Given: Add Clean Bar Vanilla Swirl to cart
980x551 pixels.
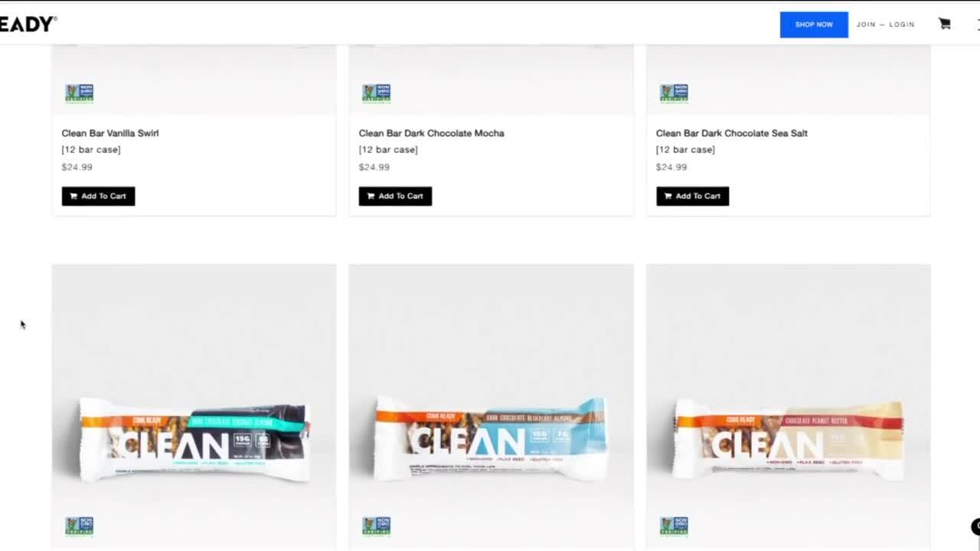Looking at the screenshot, I should click(x=98, y=196).
